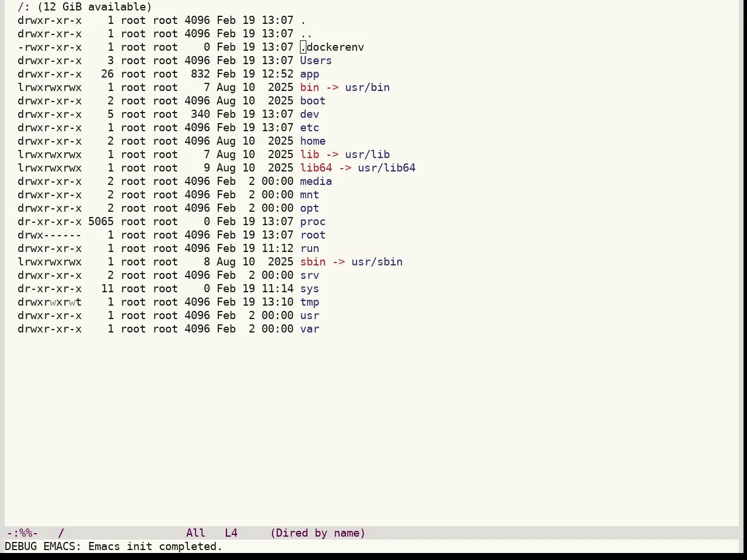The width and height of the screenshot is (747, 560).
Task: Open the media directory
Action: click(x=316, y=181)
